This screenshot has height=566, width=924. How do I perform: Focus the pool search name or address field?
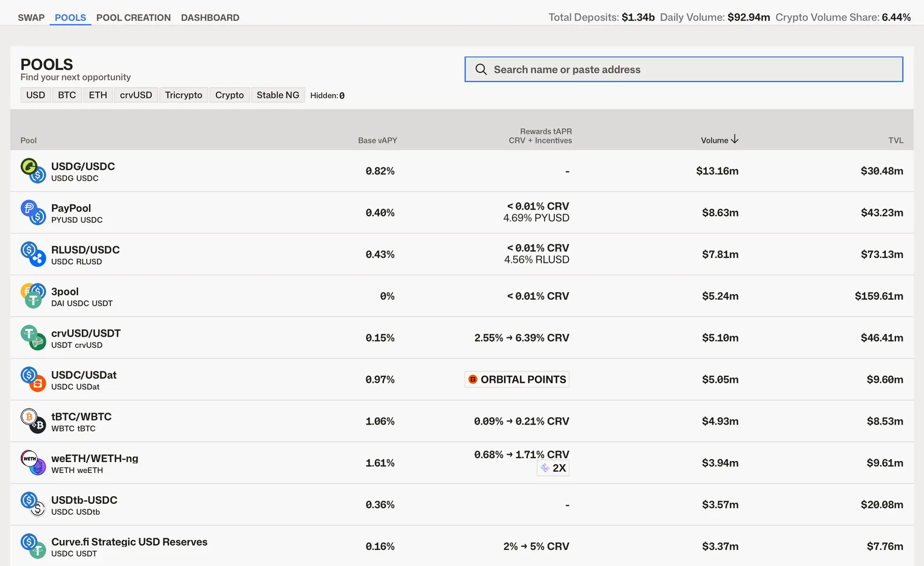click(x=684, y=69)
